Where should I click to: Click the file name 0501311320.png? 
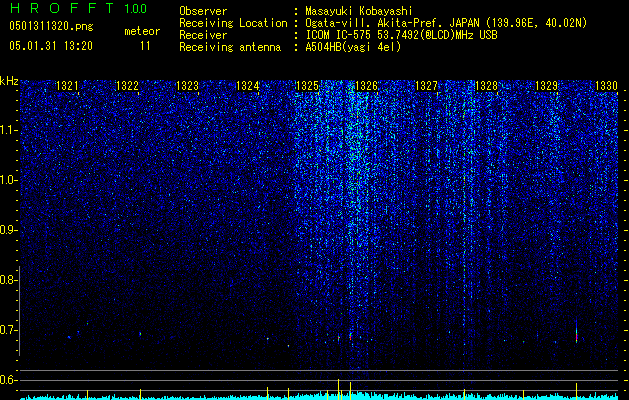pyautogui.click(x=51, y=27)
